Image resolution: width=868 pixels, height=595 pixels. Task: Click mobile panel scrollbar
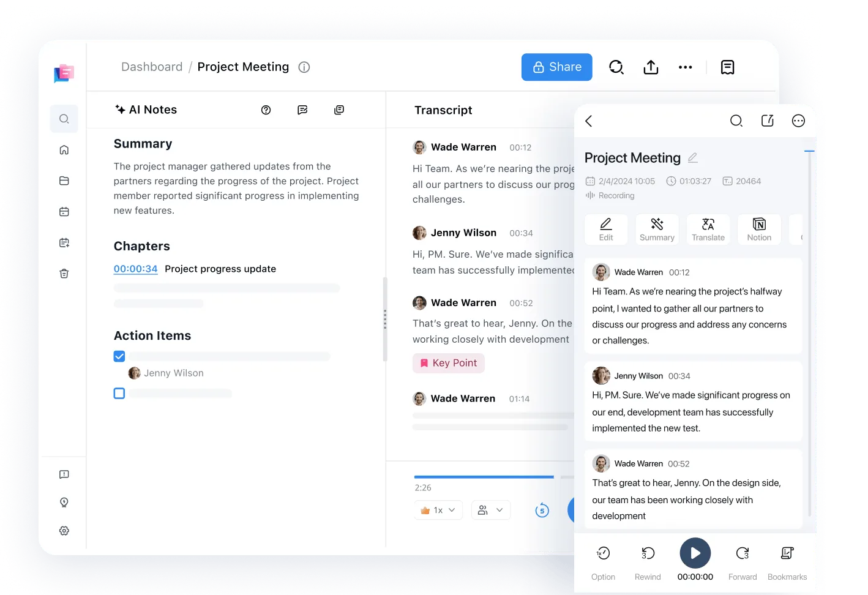pos(809,334)
